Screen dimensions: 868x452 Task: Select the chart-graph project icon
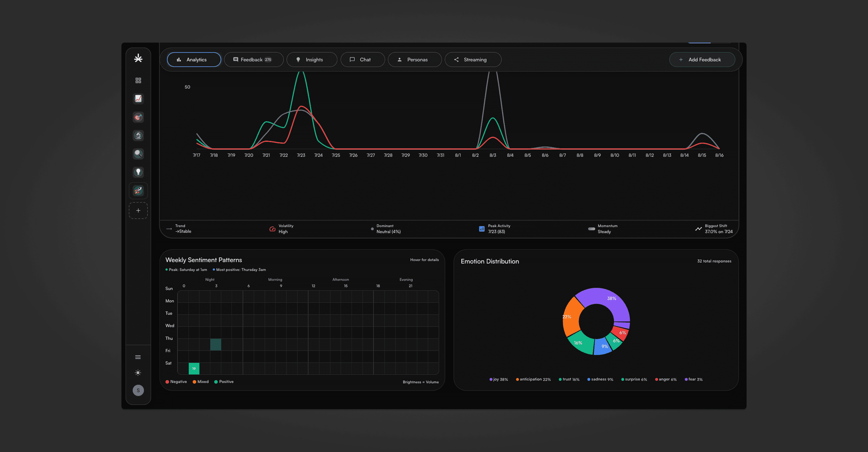click(x=138, y=99)
